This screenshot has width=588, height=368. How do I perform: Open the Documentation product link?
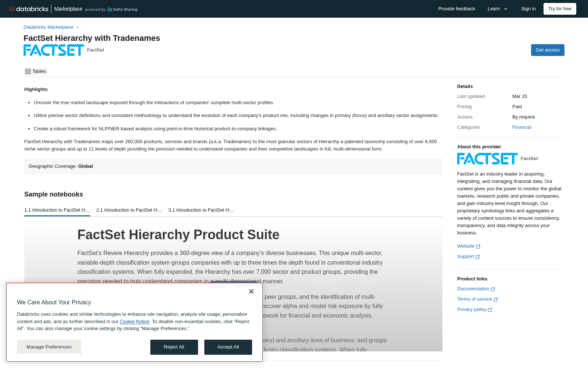tap(473, 289)
